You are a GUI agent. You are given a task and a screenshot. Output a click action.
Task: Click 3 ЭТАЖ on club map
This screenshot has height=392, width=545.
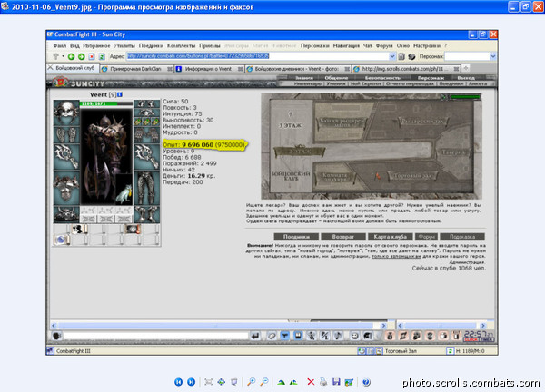coord(290,125)
